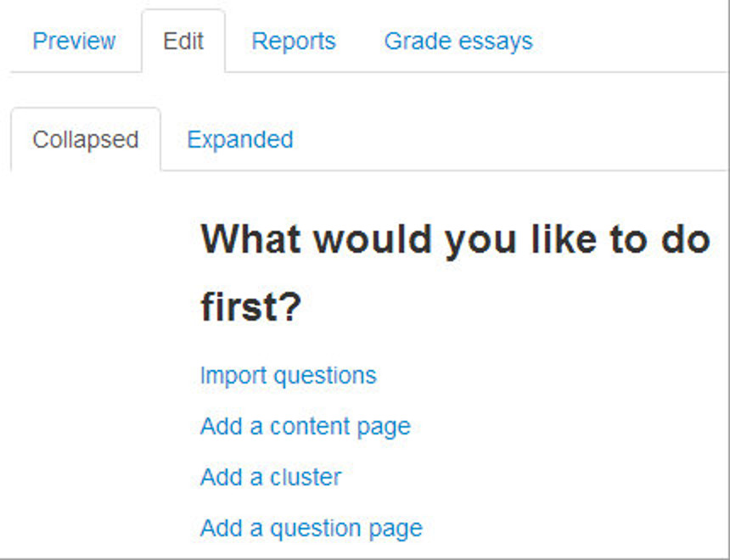Viewport: 730px width, 560px height.
Task: Begin creating a new question page
Action: coord(312,528)
